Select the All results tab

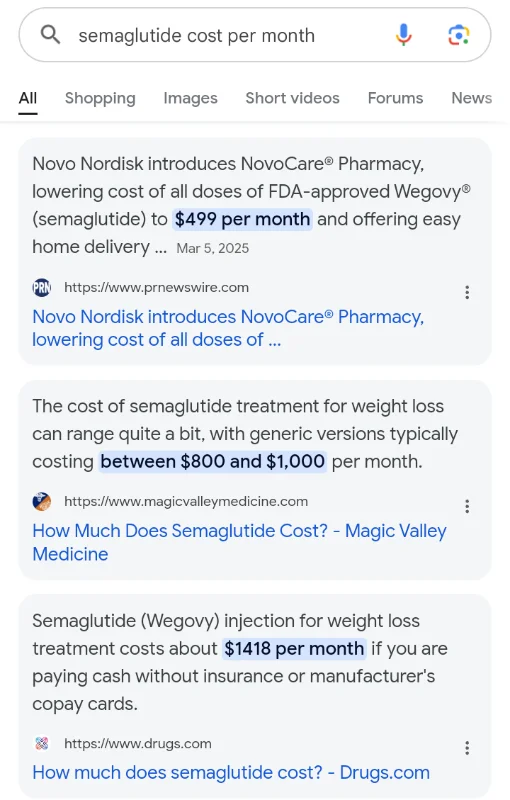[x=28, y=98]
